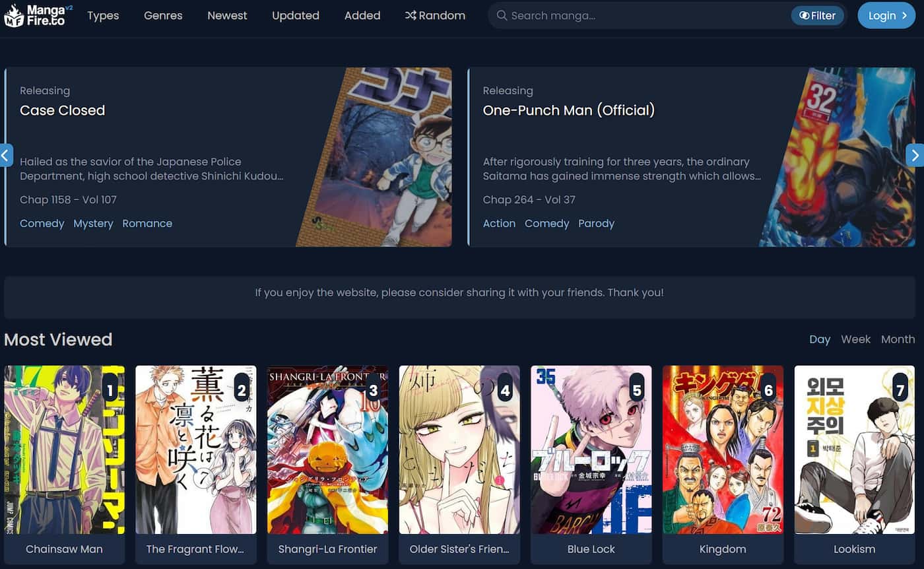Open the Genres menu
The image size is (924, 569).
click(x=163, y=15)
